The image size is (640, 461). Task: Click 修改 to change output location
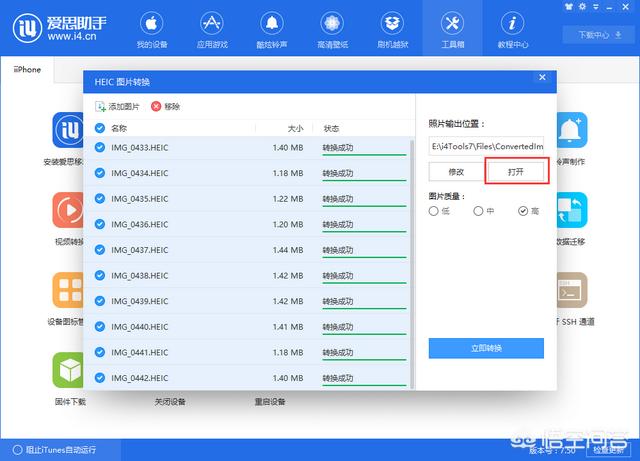[456, 172]
